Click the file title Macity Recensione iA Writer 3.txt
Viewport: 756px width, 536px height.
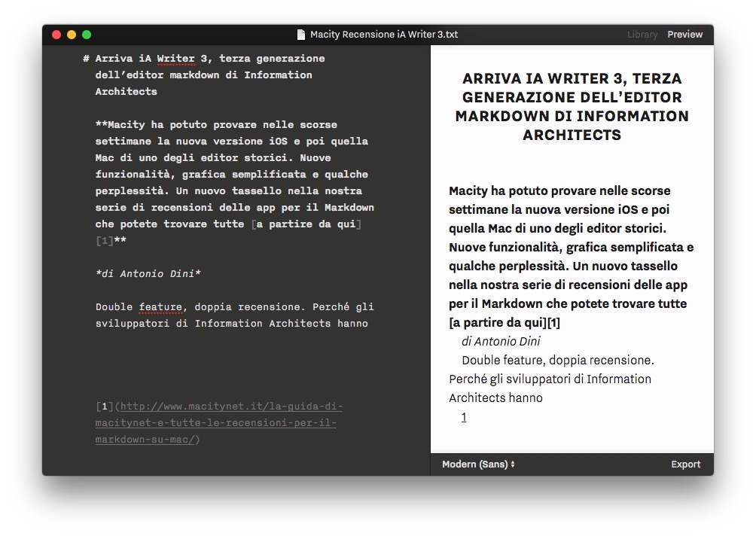click(x=384, y=35)
